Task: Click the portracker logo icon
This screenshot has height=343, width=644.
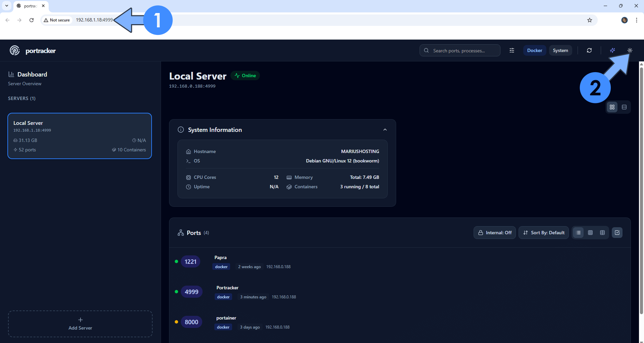Action: tap(14, 50)
